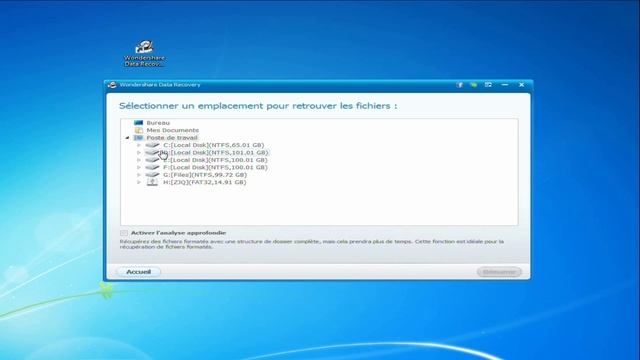Select H:[ZJQ](FAT32,14.91 GB)

[204, 182]
